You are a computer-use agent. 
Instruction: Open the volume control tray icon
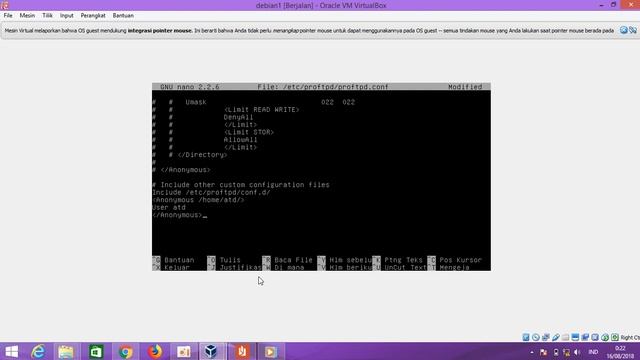coord(577,352)
